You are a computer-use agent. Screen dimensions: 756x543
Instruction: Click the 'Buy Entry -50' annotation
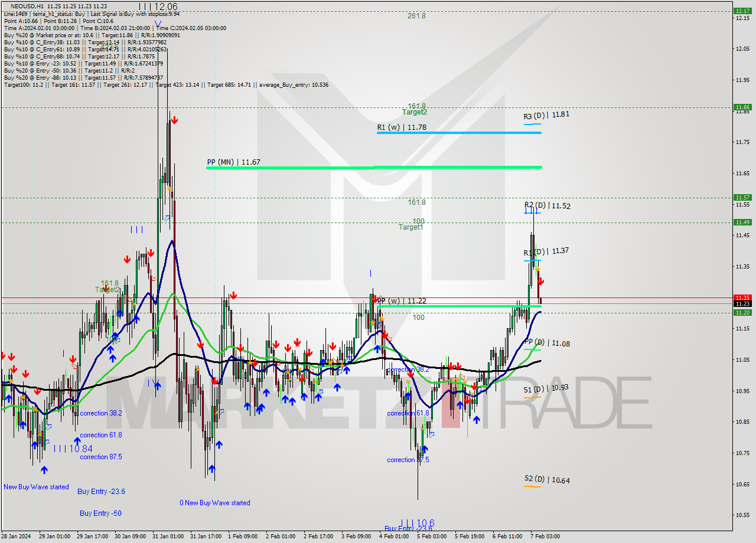pos(100,513)
